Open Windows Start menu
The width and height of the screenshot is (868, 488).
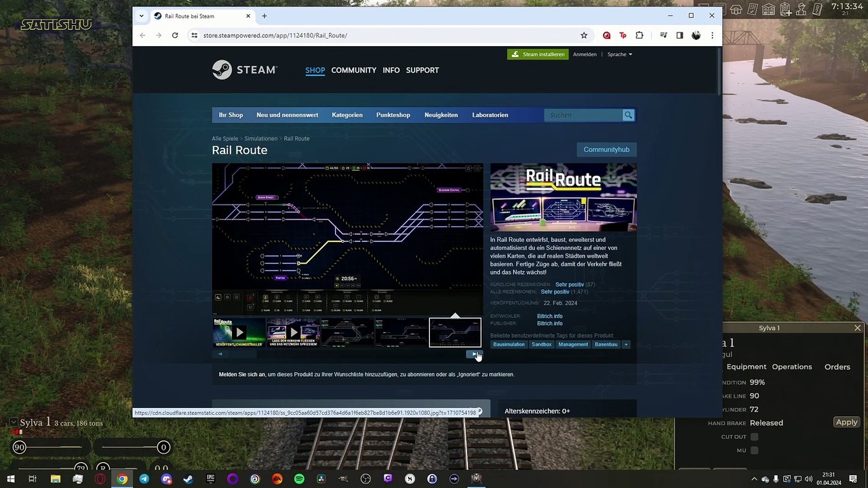tap(10, 479)
